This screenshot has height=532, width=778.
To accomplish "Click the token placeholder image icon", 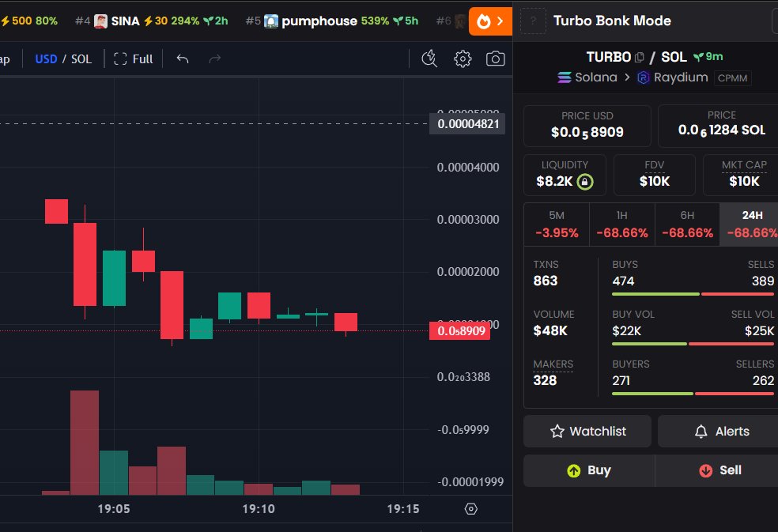I will 533,21.
